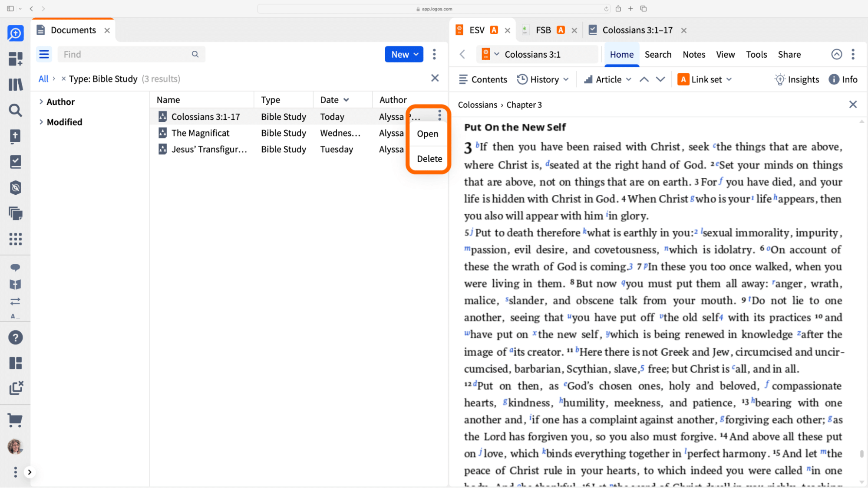
Task: Select The Magnificat document row
Action: coord(278,133)
